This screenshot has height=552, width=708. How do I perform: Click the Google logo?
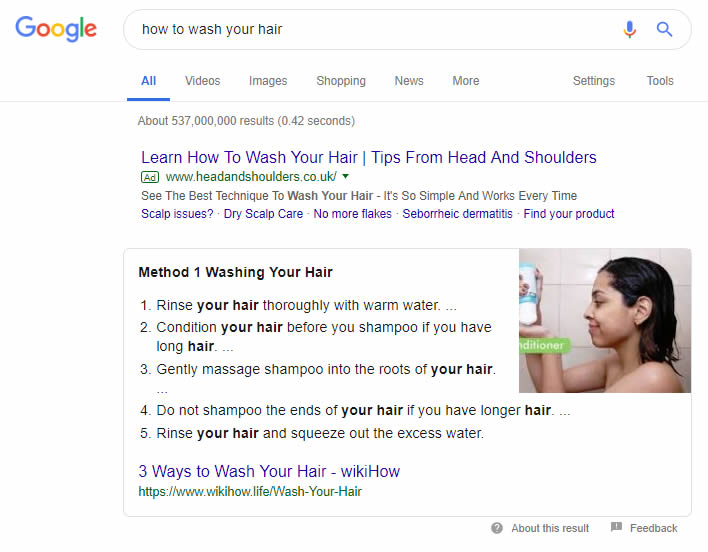(56, 29)
